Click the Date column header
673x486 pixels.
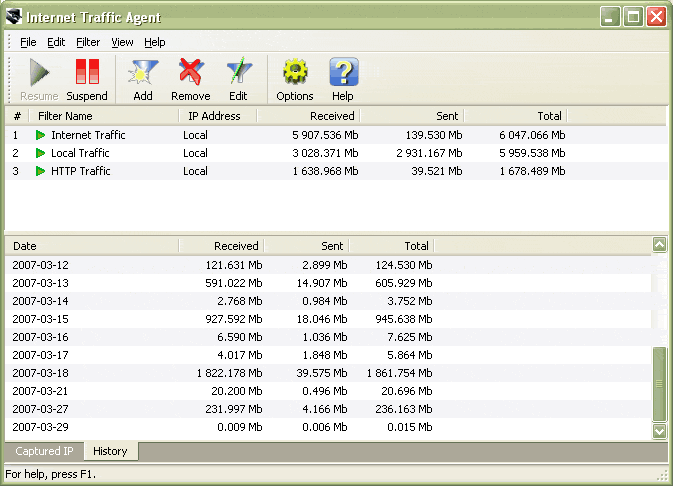92,245
